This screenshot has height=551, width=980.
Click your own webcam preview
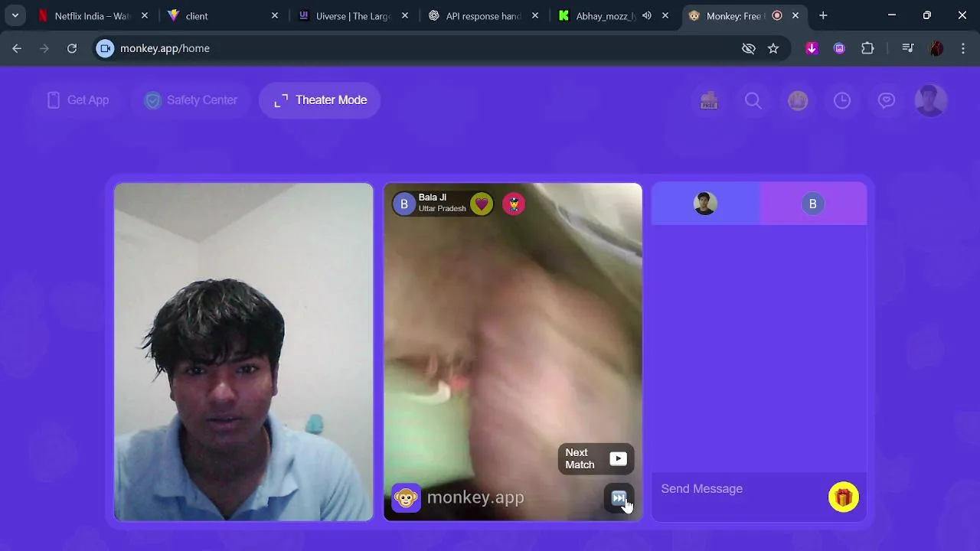coord(243,352)
